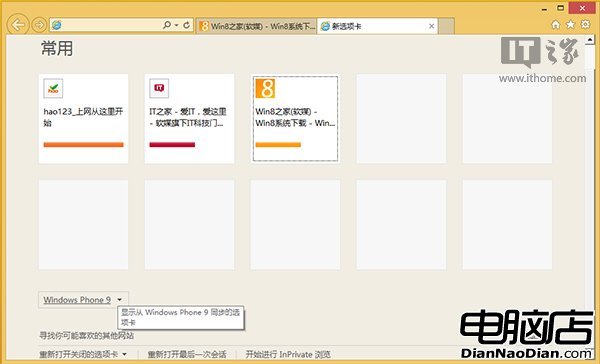Open Tools with the gear icon

click(585, 24)
